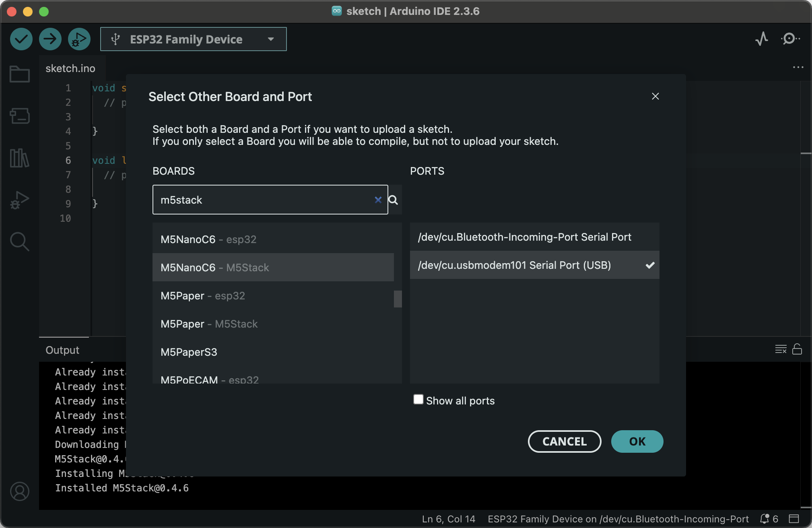Viewport: 812px width, 528px height.
Task: Click the boards list scrollbar thumb
Action: click(398, 299)
